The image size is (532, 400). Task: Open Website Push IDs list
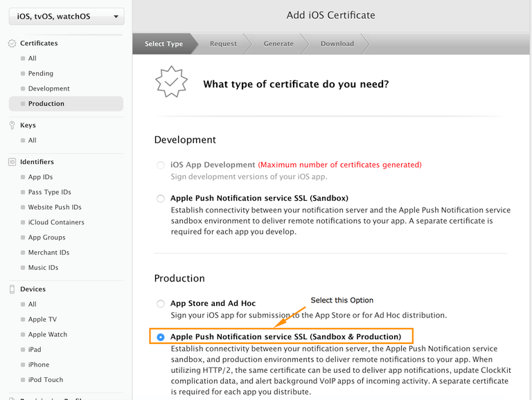(x=55, y=207)
